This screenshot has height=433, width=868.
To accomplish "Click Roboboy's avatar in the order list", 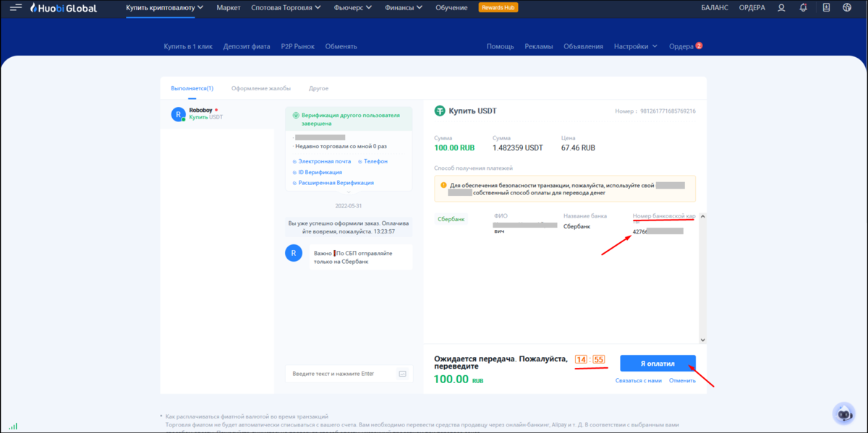I will pos(178,113).
